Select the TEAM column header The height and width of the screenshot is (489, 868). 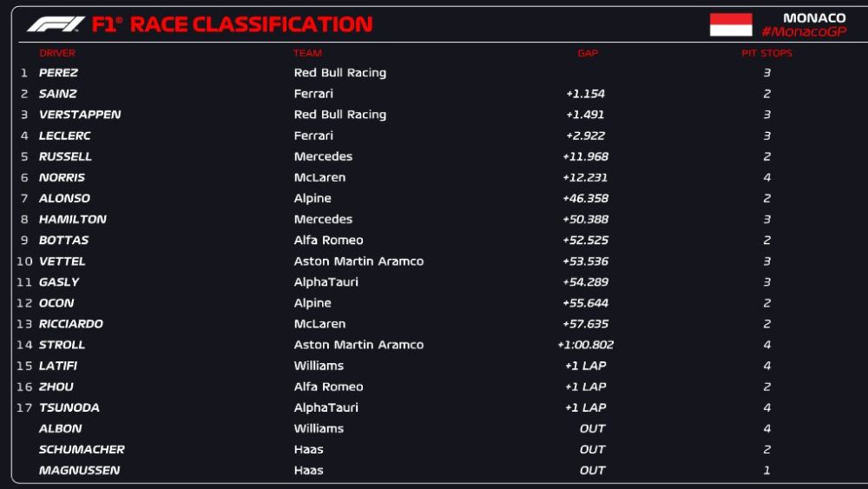click(307, 53)
